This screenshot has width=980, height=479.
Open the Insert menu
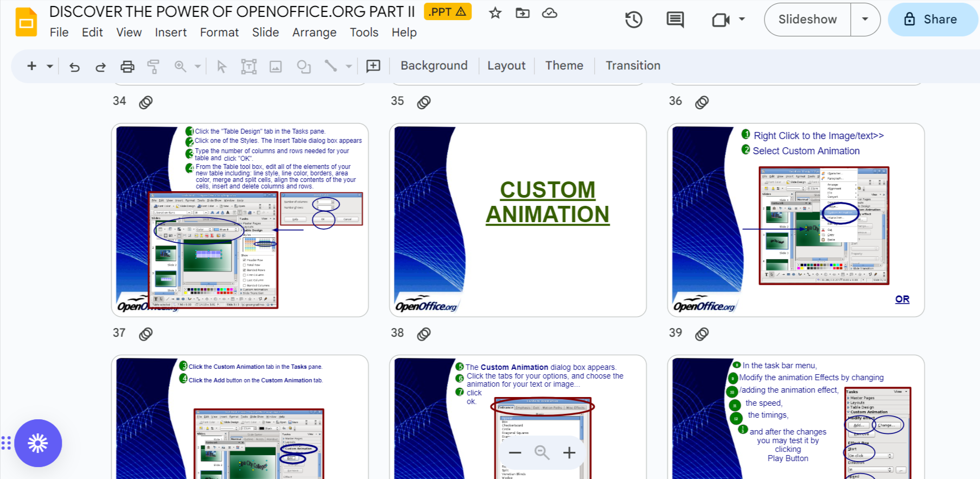(171, 33)
